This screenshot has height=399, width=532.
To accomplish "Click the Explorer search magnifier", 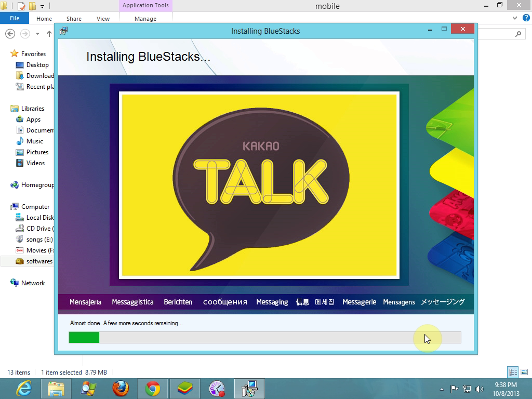I will [518, 34].
